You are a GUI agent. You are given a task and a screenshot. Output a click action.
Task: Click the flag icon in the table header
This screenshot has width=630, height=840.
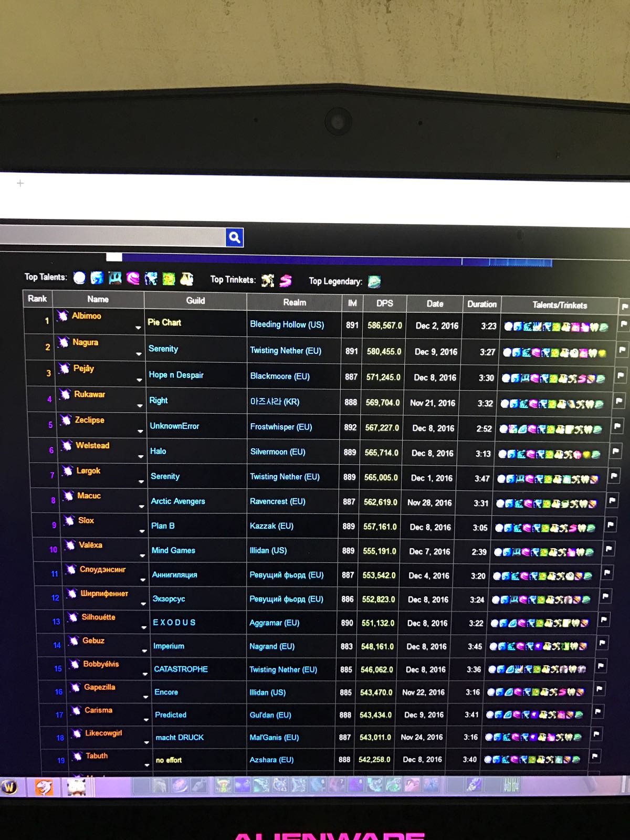[x=625, y=306]
